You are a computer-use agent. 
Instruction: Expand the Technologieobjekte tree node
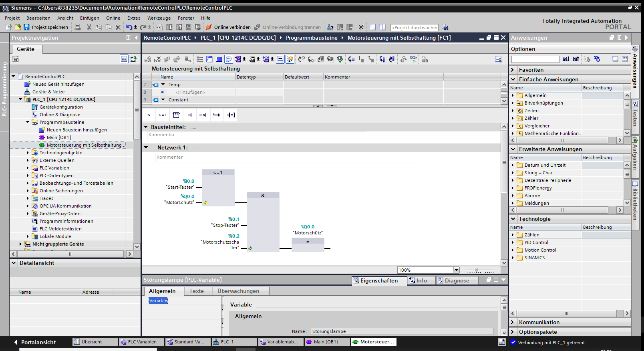click(x=28, y=153)
